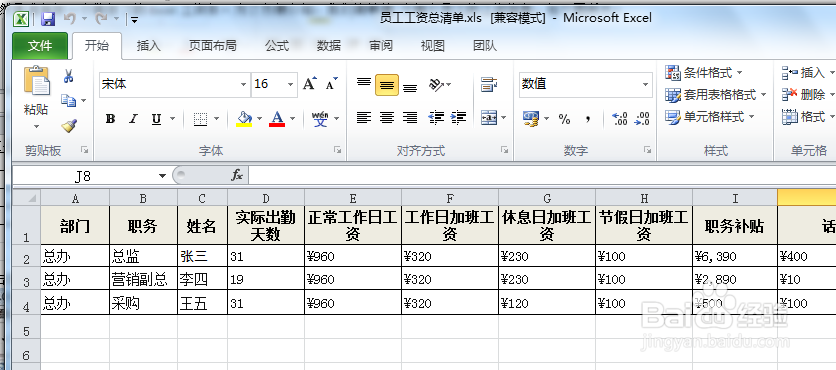Click the Redo arrow icon
Viewport: 836px width, 370px height.
[101, 19]
